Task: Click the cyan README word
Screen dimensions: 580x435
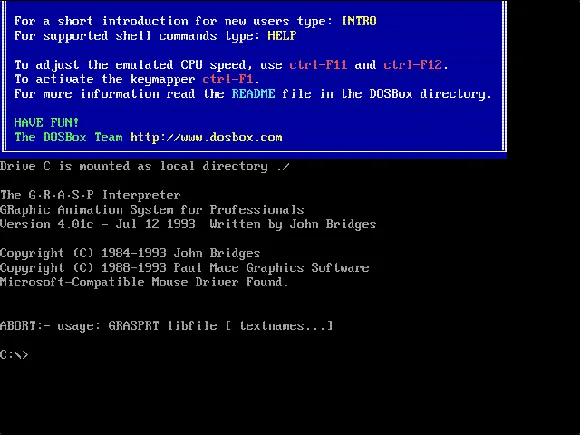Action: coord(253,94)
